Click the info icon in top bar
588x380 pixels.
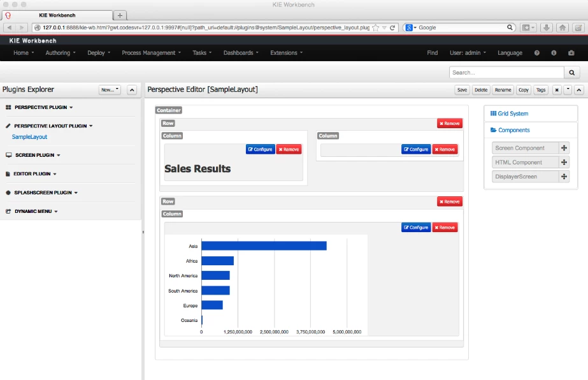554,53
